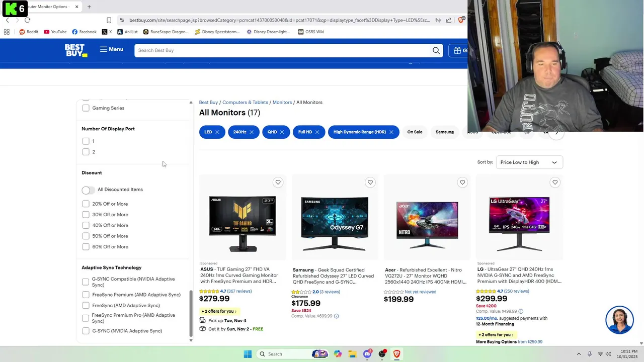Check FreeSync Premium (AMD Adaptive Sync) checkbox
The image size is (644, 362).
point(86,295)
